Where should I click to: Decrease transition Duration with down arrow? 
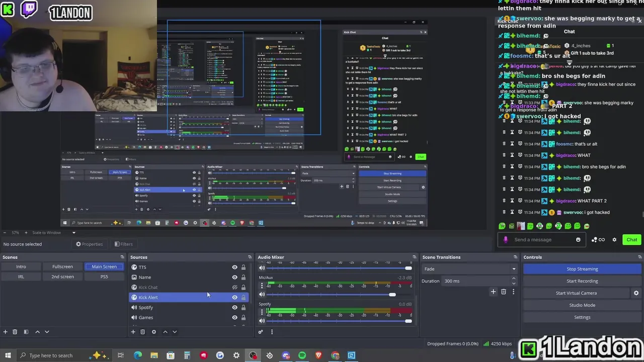pos(514,283)
